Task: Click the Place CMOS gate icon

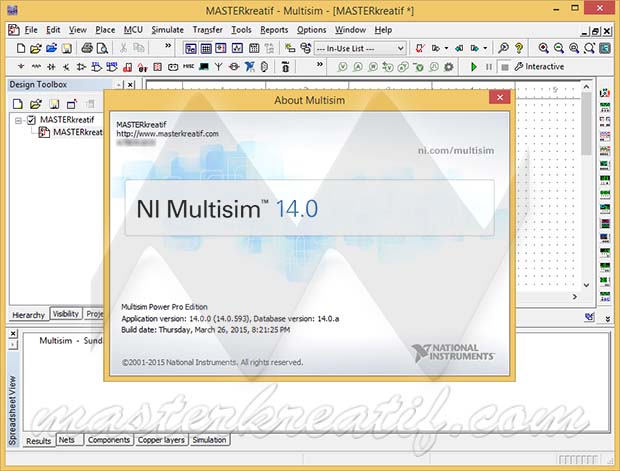Action: click(112, 67)
